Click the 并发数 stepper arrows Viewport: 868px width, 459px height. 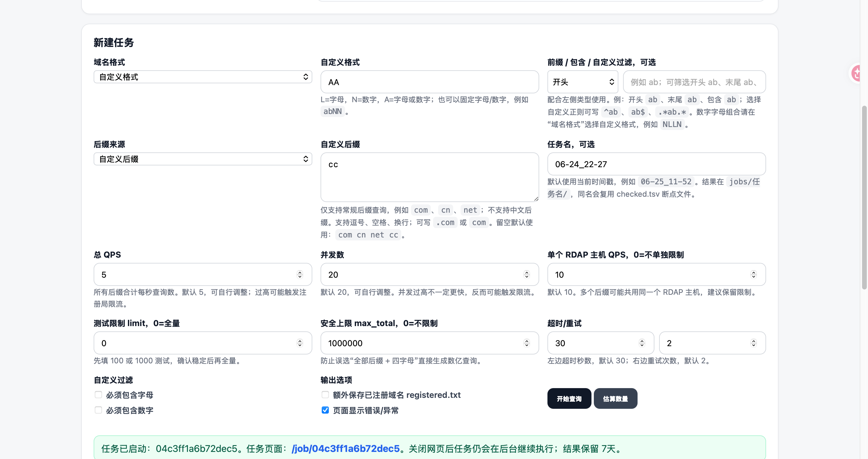pyautogui.click(x=526, y=274)
